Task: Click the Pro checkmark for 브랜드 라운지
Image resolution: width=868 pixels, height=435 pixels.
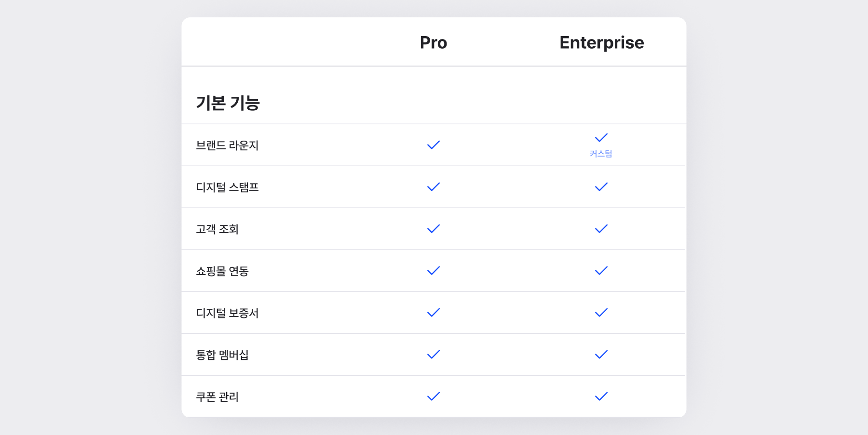Action: click(x=434, y=145)
